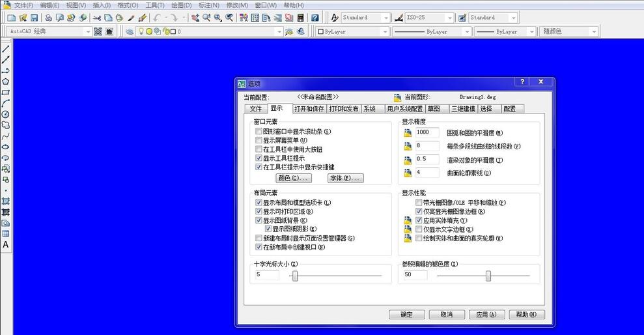Screen dimensions: 644x335
Task: Click the Open file icon
Action: [23, 18]
